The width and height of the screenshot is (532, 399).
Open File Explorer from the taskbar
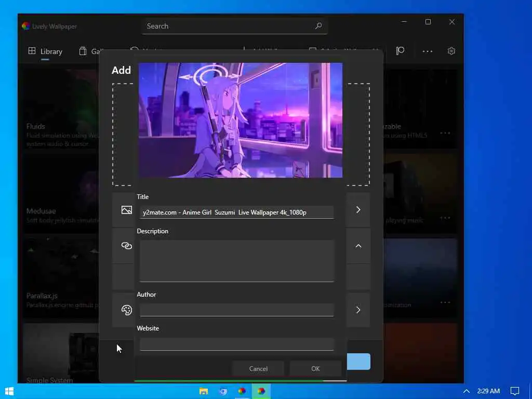point(204,391)
